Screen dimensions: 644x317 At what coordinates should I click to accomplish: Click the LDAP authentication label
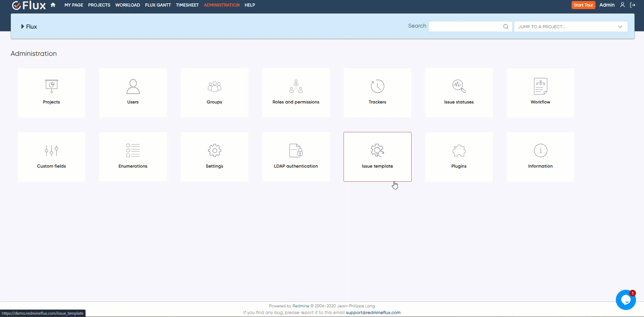[x=296, y=166]
